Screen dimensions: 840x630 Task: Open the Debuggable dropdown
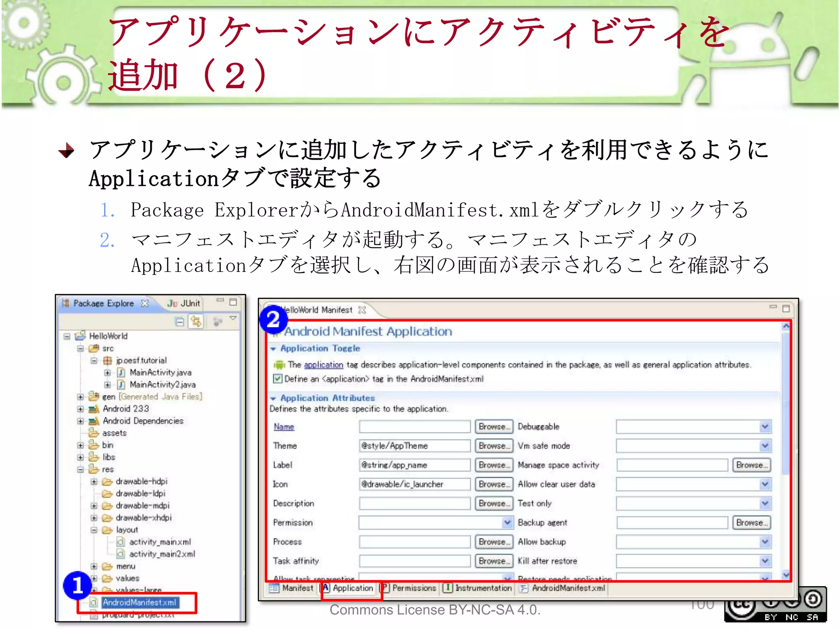[765, 427]
